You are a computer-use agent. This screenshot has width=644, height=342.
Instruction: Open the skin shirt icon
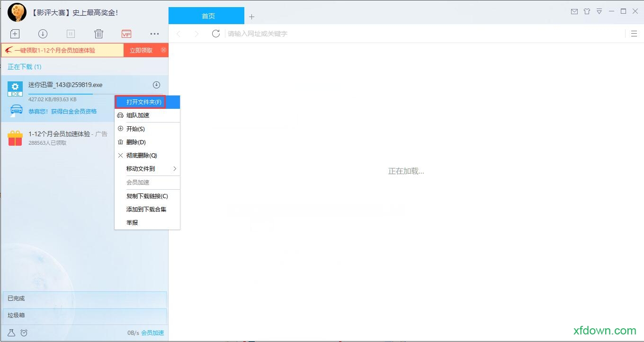[x=587, y=11]
